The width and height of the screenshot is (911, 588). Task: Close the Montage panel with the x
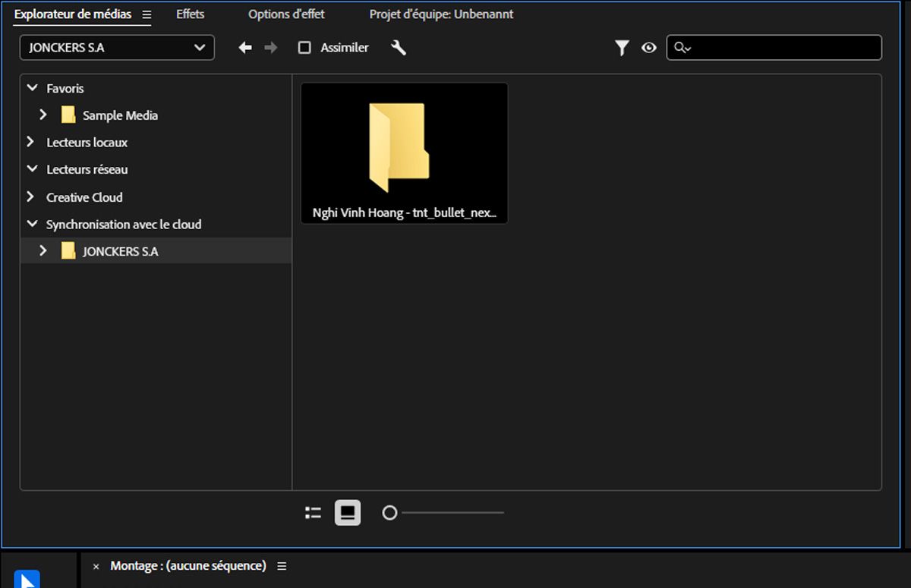(x=96, y=567)
